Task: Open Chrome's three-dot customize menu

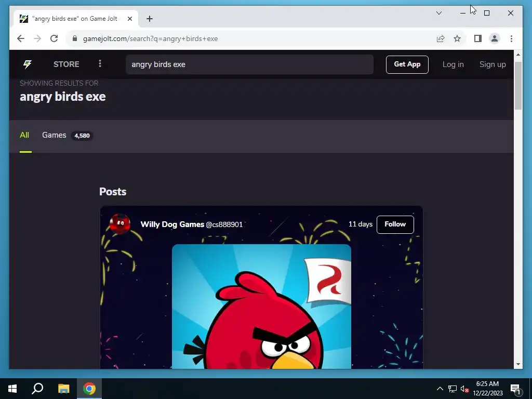Action: tap(511, 38)
